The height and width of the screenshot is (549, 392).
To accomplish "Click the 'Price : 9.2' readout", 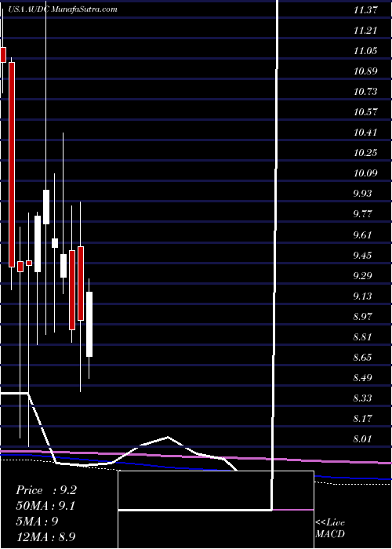I will point(46,490).
